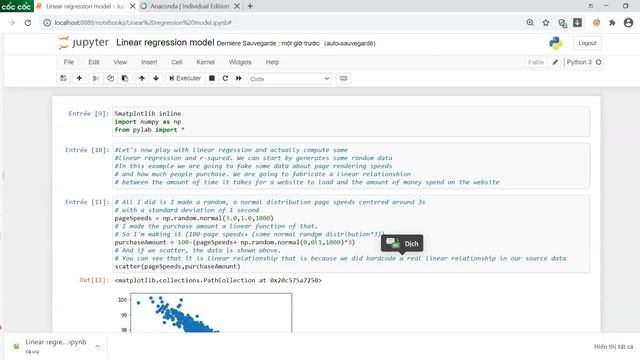Open the command palette keyboard icon
The image size is (640, 360).
[x=344, y=78]
